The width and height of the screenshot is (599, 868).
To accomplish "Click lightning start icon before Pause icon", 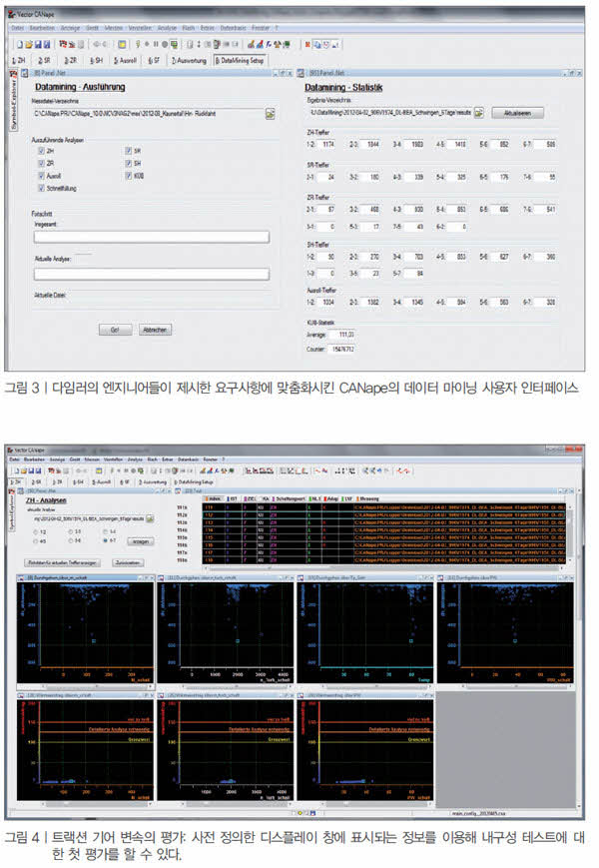I will coord(139,44).
